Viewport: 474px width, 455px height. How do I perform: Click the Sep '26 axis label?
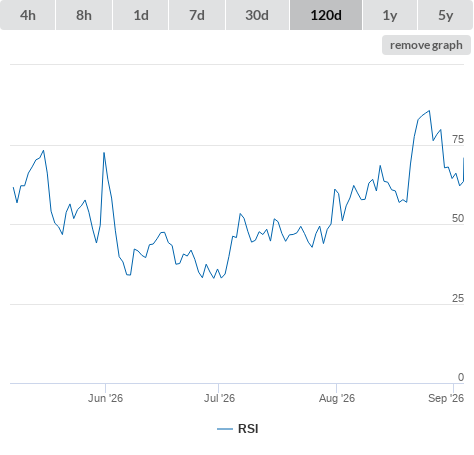click(446, 398)
